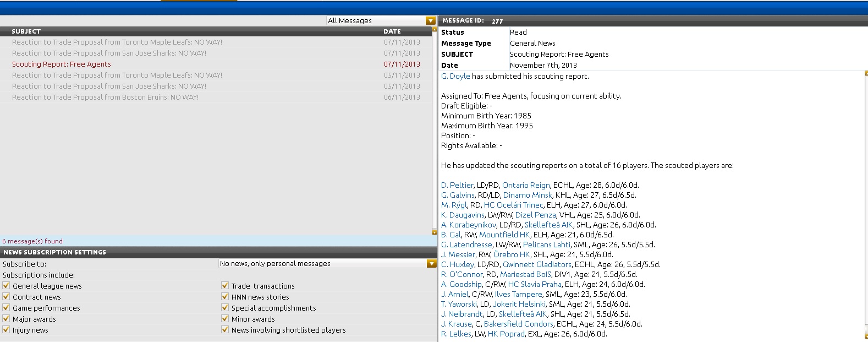
Task: View the Gwinnett Gladiators team link
Action: click(x=537, y=265)
